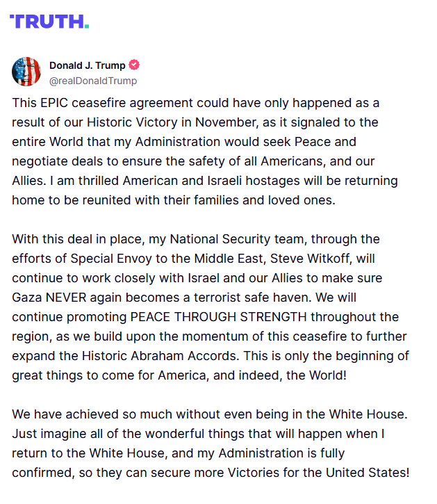Click the phrase Special Envoy to the Middle East
Screen dimensions: 437x504
click(x=167, y=259)
